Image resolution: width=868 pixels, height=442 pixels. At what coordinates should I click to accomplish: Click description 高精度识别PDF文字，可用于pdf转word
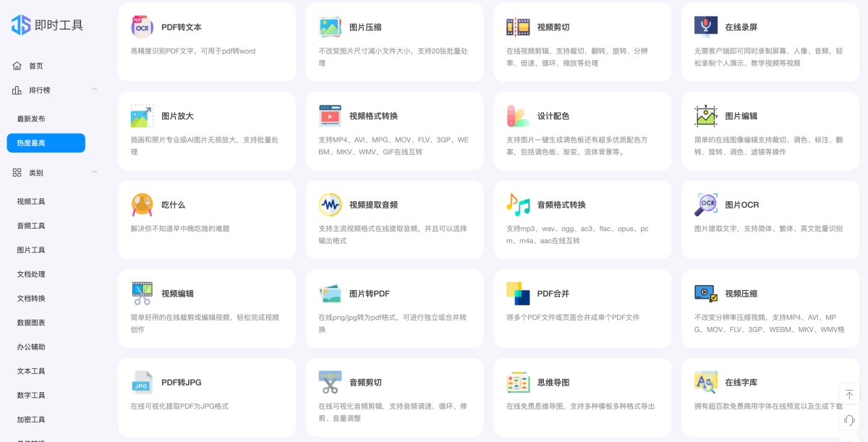(193, 51)
